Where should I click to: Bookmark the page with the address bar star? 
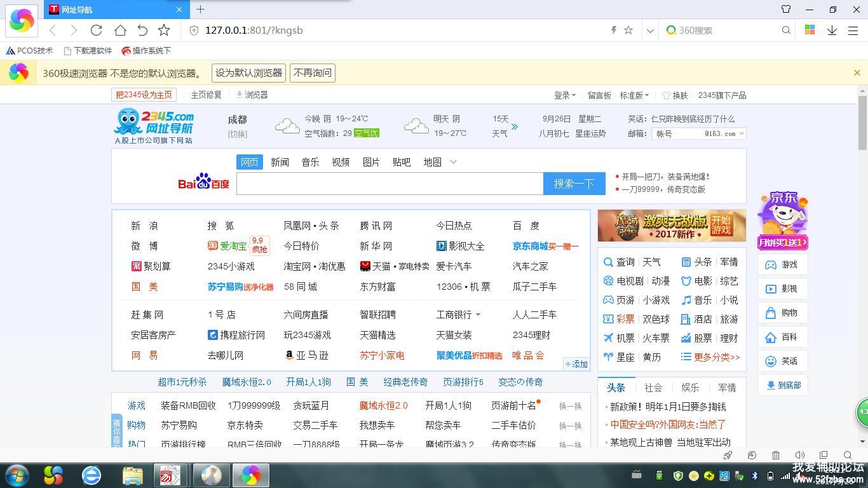tap(628, 30)
